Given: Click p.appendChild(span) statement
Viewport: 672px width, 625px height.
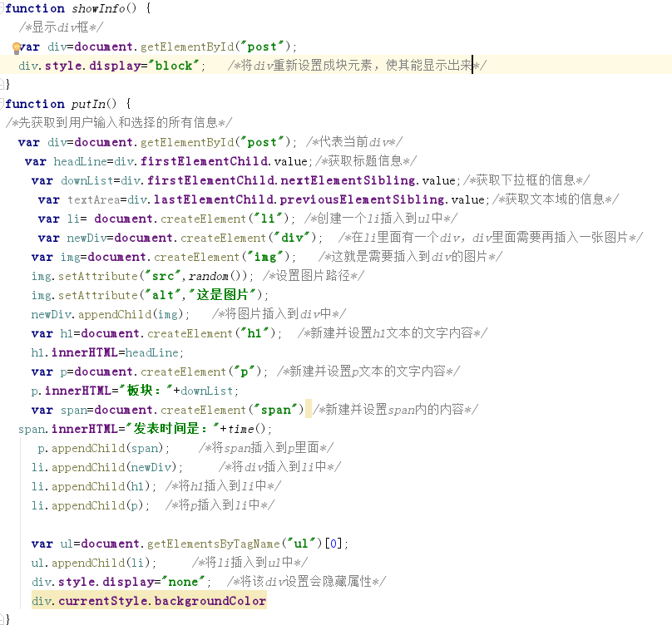Looking at the screenshot, I should pos(104,448).
